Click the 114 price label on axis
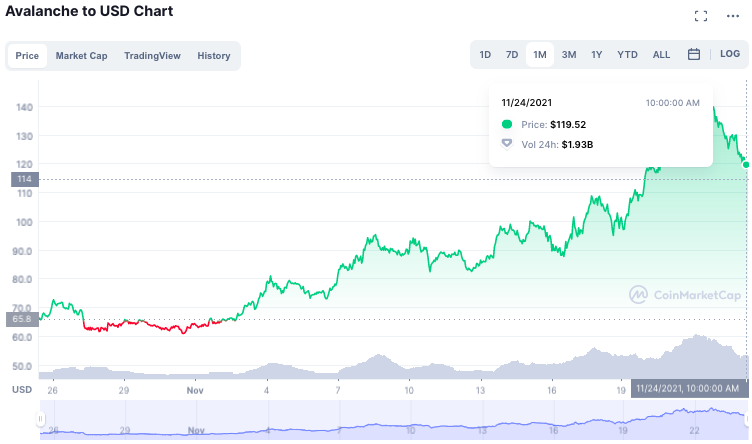Viewport: 752px width, 444px height. pos(24,179)
